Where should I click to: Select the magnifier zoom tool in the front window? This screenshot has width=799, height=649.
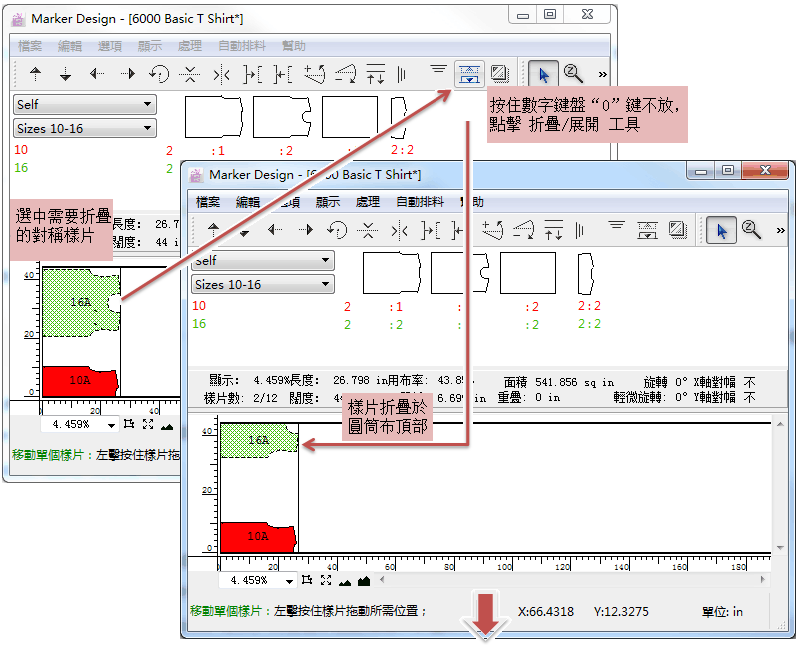[x=751, y=230]
